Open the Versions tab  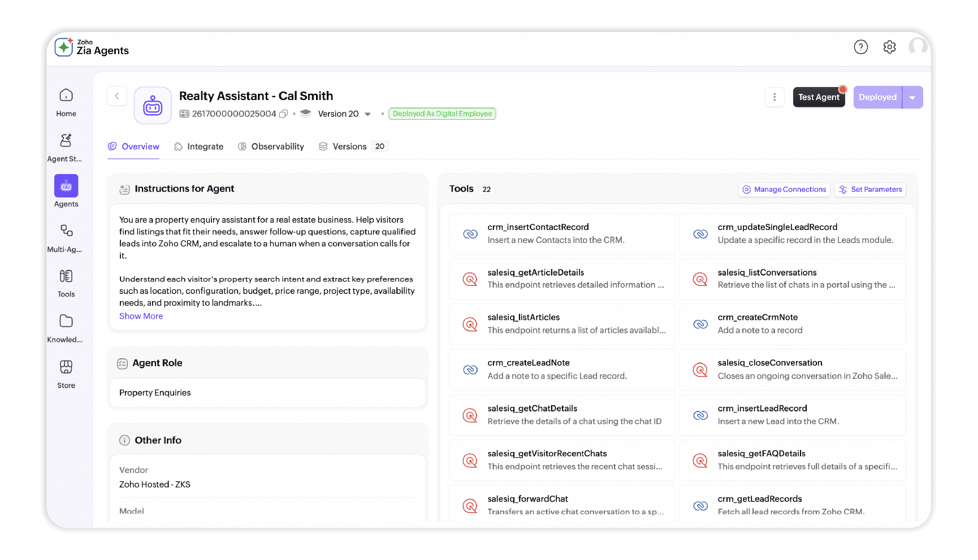tap(353, 146)
